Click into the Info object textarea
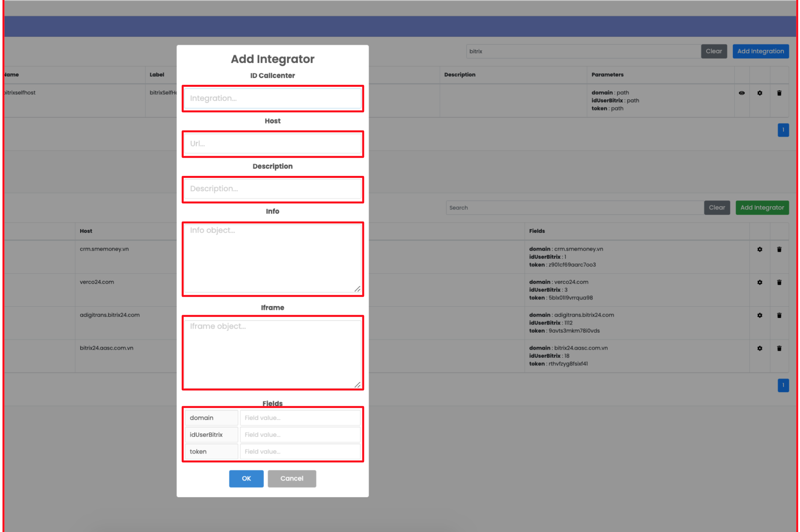Screen dimensions: 800x532 coord(273,258)
